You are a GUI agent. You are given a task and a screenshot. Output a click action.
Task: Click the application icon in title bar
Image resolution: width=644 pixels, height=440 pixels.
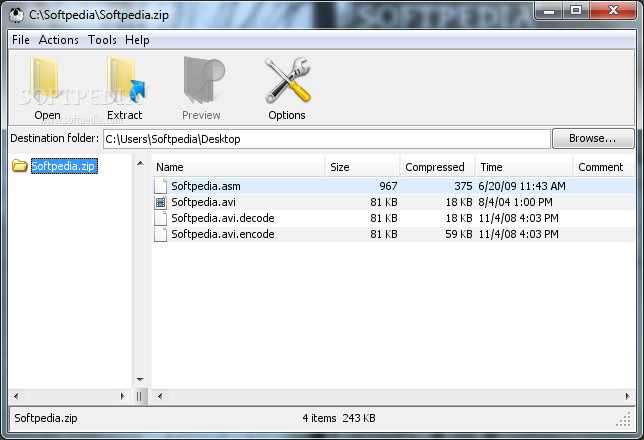(x=16, y=15)
